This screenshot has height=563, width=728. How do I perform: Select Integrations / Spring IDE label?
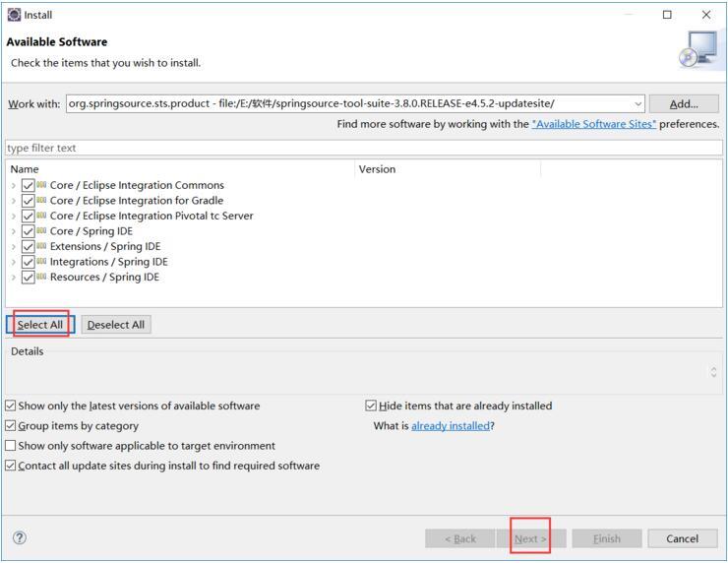coord(108,262)
